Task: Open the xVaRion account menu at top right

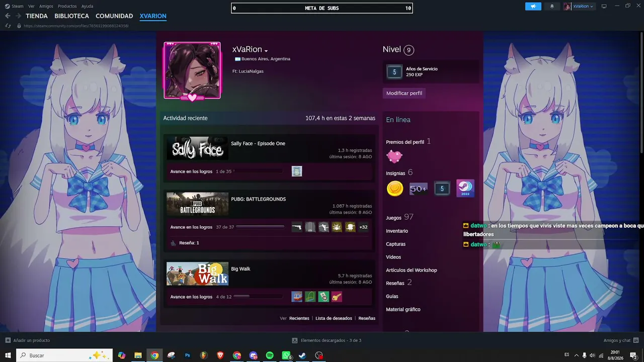Action: pos(579,7)
